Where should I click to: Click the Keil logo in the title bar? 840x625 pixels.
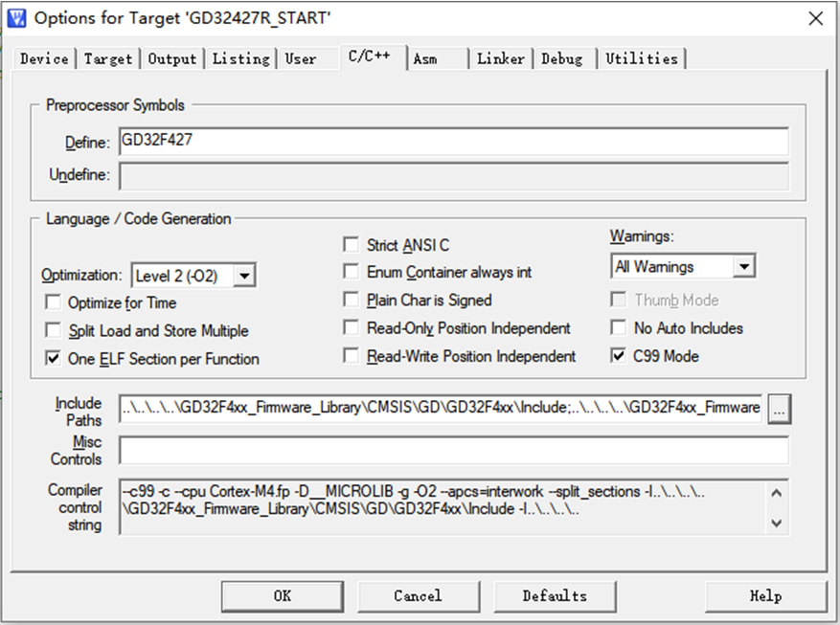[x=15, y=16]
